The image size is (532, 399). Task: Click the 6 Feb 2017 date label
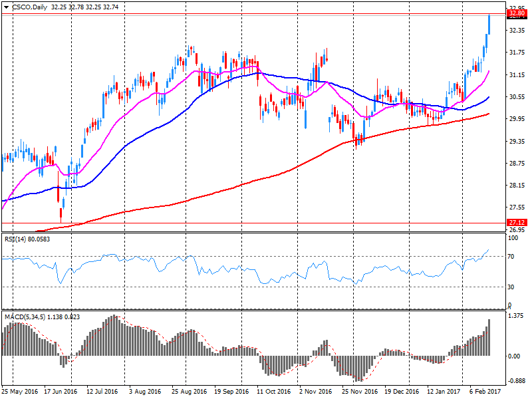click(x=485, y=391)
